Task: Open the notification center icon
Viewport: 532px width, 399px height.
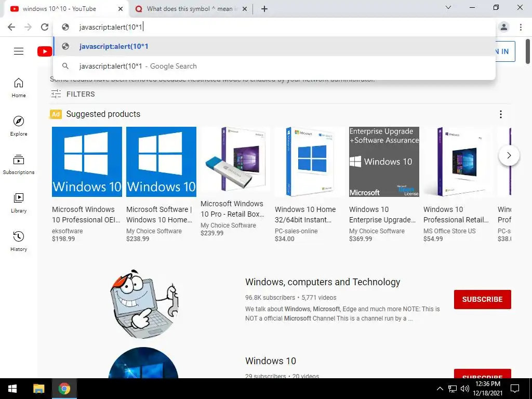Action: tap(515, 389)
